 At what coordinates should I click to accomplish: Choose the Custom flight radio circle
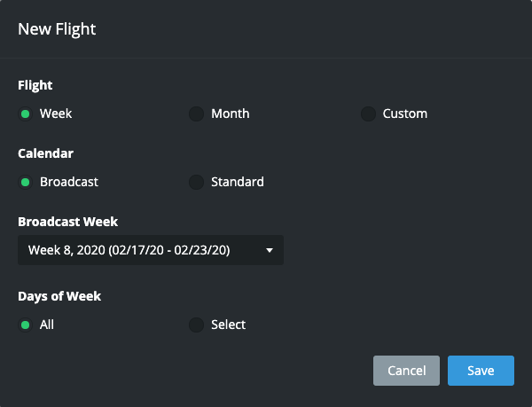coord(368,114)
